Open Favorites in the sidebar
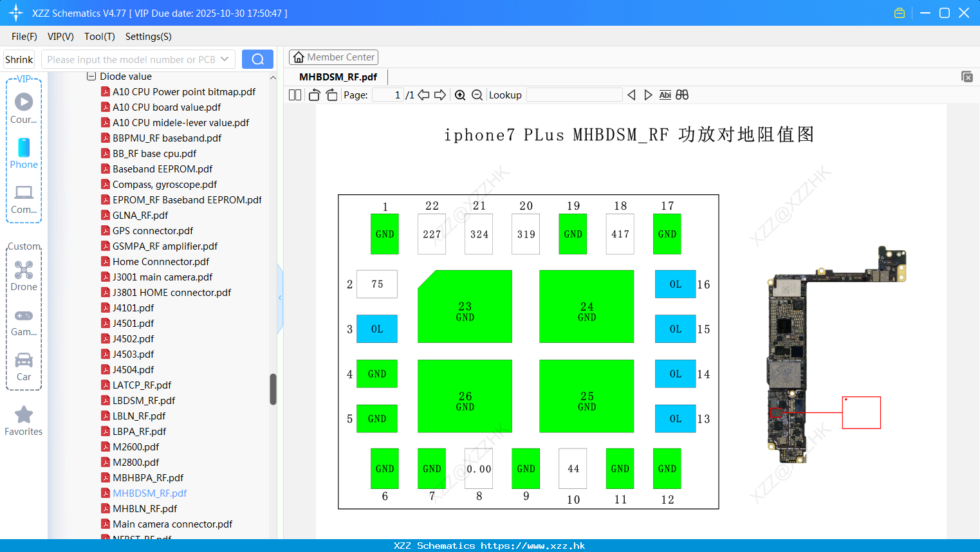Image resolution: width=980 pixels, height=552 pixels. 24,421
